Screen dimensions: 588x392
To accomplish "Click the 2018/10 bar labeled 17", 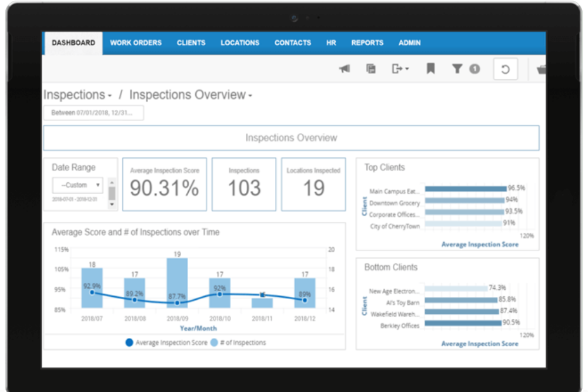I will tap(220, 293).
